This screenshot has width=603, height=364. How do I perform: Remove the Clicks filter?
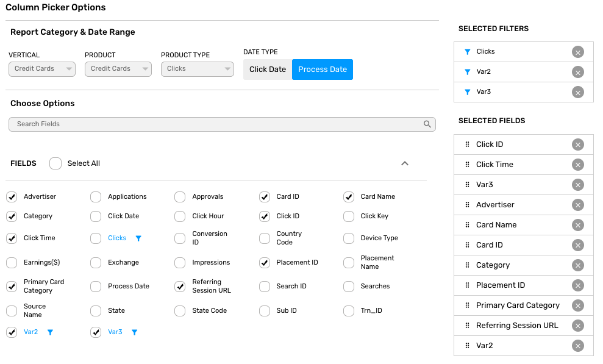[x=577, y=52]
